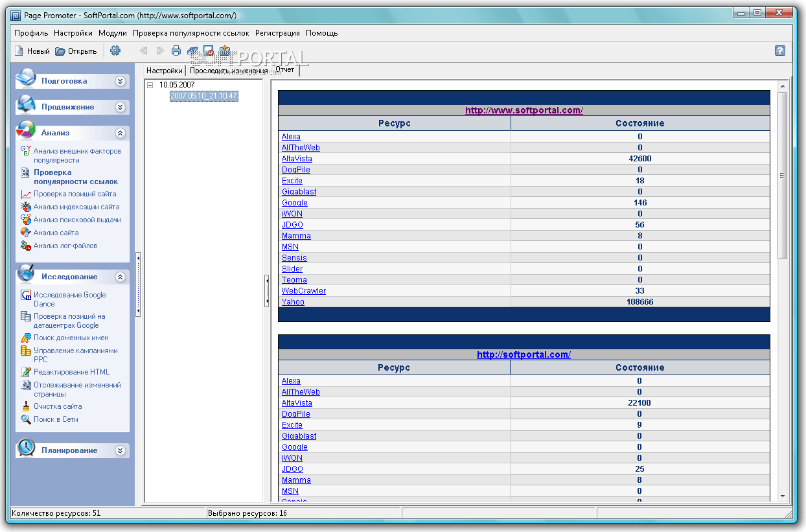Image resolution: width=806 pixels, height=532 pixels.
Task: Click the Подготовка panel icon
Action: coord(27,78)
